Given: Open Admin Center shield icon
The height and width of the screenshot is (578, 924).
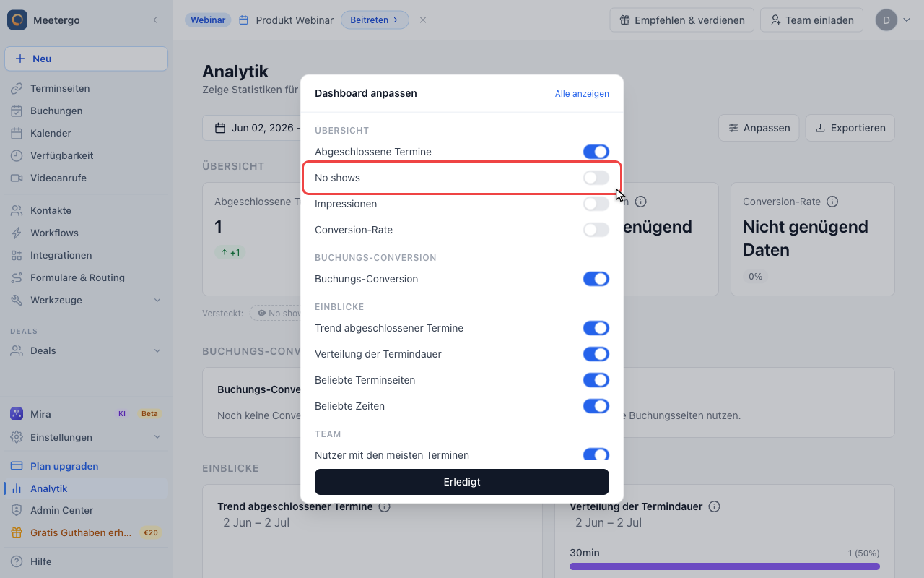Looking at the screenshot, I should tap(17, 510).
